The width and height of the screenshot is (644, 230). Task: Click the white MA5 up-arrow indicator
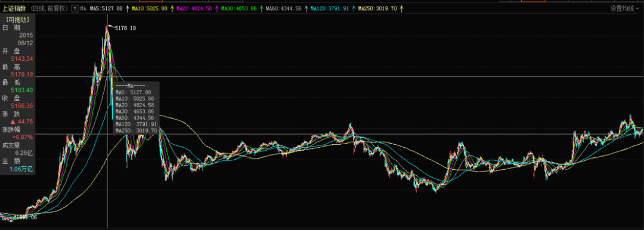tap(127, 8)
